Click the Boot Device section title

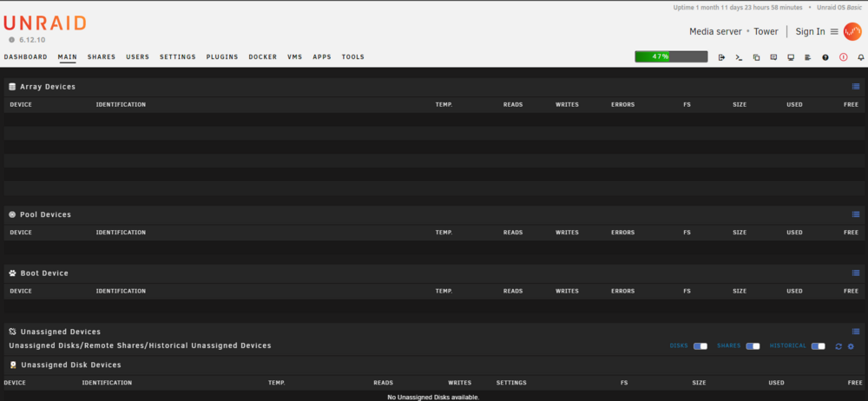coord(44,273)
